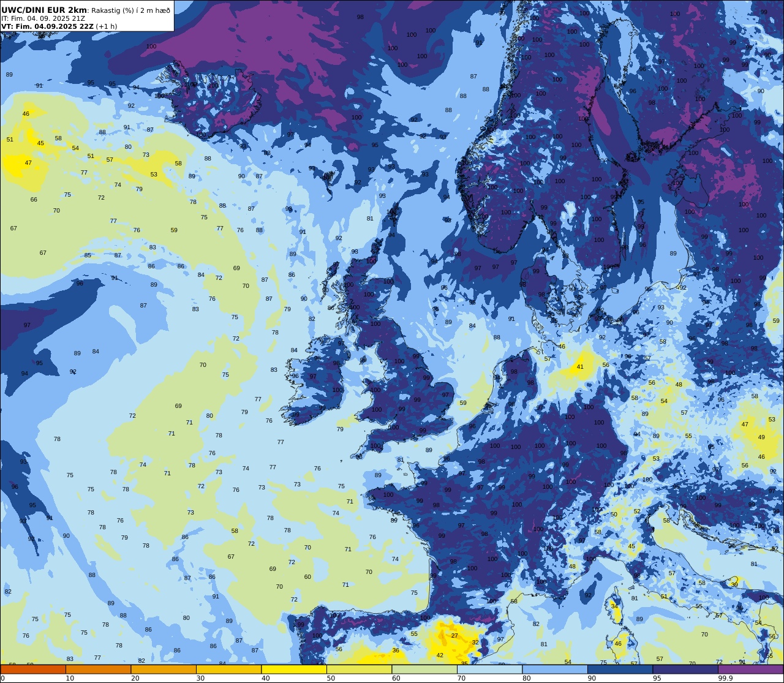Click the 30–40 golden legend swatch
Image resolution: width=784 pixels, height=683 pixels.
point(228,670)
